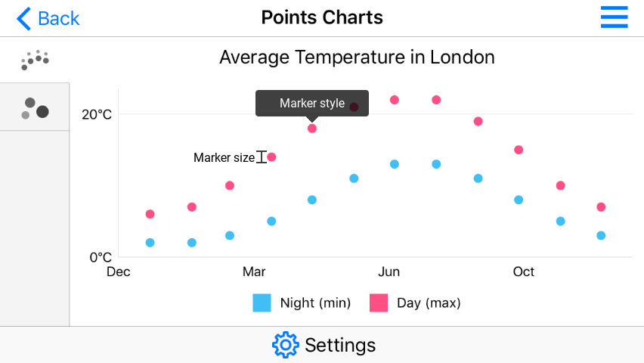Click the 20°C axis label
644x363 pixels.
[x=97, y=114]
